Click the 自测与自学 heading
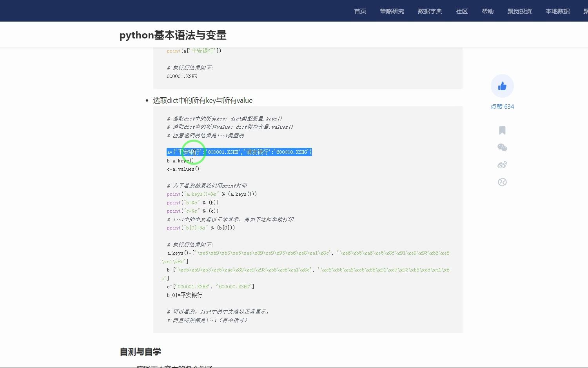The width and height of the screenshot is (588, 368). pyautogui.click(x=140, y=352)
